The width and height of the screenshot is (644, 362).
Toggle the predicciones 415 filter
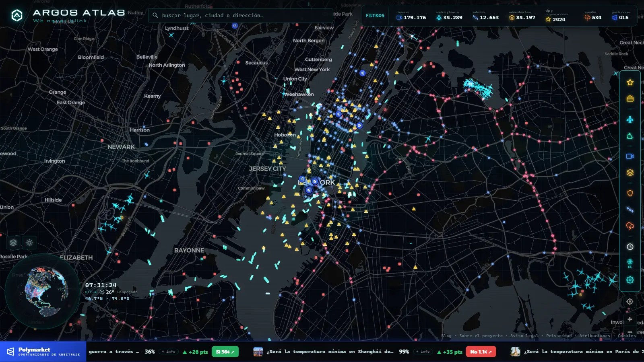[x=621, y=16]
